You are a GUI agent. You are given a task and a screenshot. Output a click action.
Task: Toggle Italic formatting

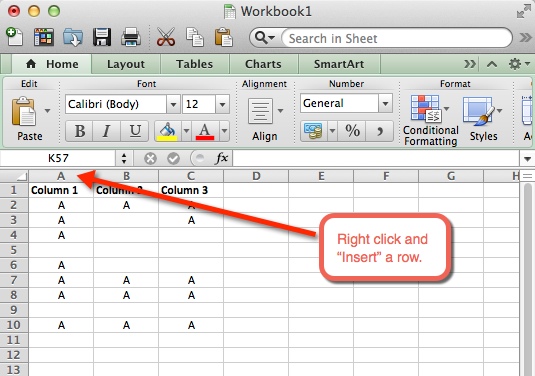point(107,131)
